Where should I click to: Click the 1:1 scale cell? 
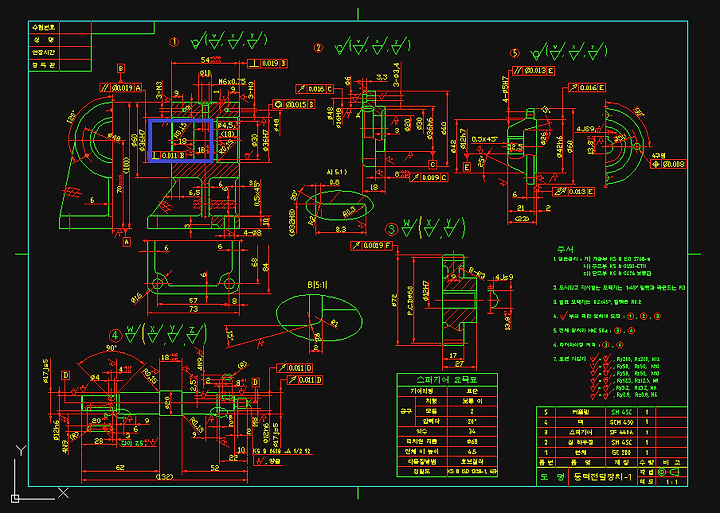(x=673, y=482)
